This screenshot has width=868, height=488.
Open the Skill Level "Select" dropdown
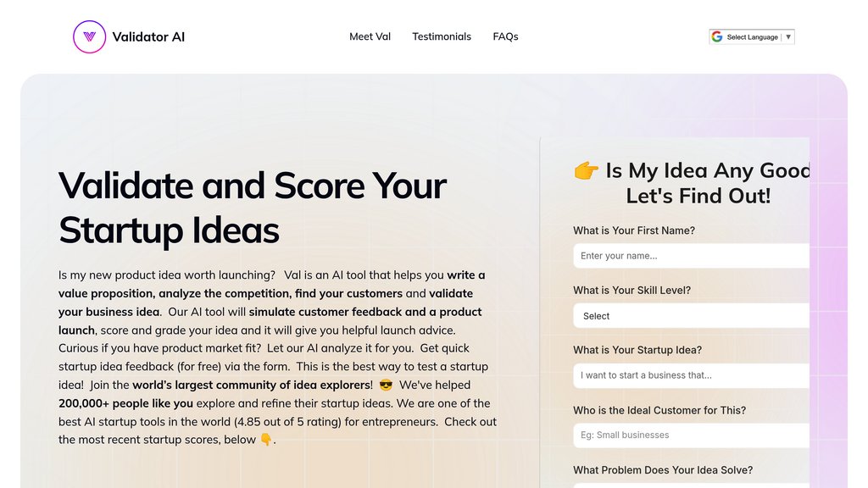[x=691, y=315]
